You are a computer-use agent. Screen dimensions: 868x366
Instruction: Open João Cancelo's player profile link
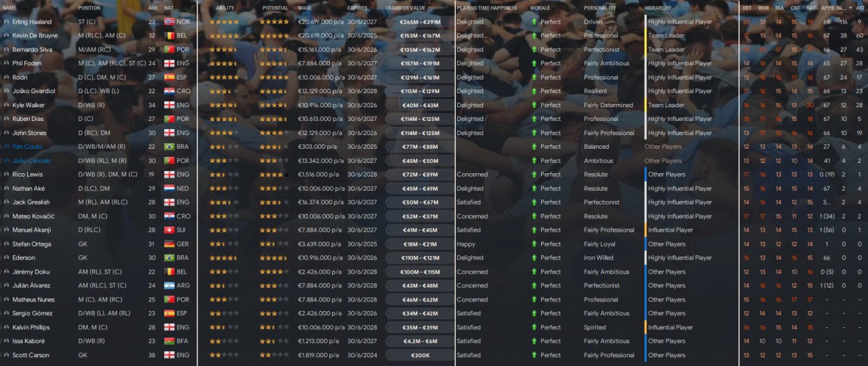(31, 161)
